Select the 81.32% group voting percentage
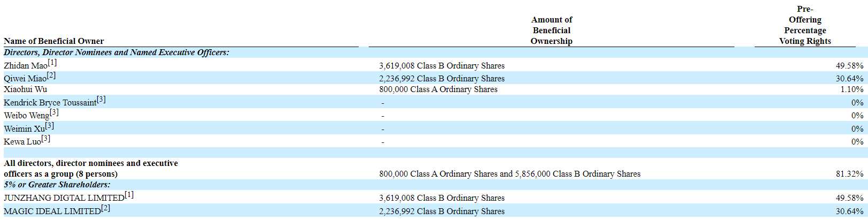The image size is (868, 220). [x=849, y=174]
